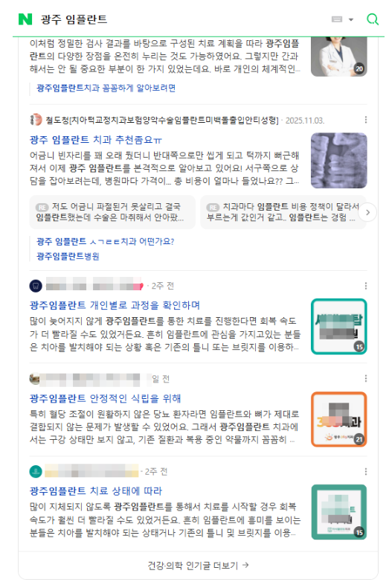The width and height of the screenshot is (389, 588).
Task: Expand the dropdown arrow beside keyboard icon
Action: (x=351, y=19)
